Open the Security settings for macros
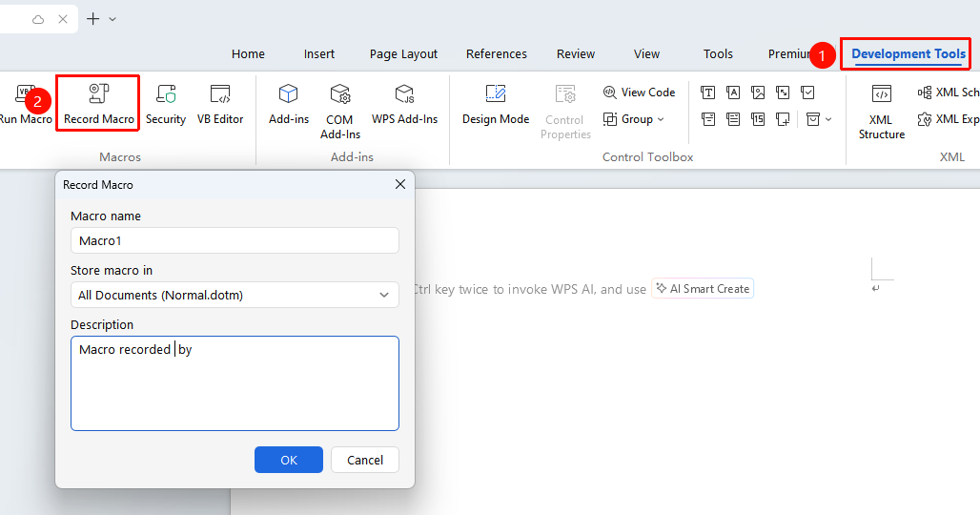This screenshot has height=515, width=980. click(166, 104)
